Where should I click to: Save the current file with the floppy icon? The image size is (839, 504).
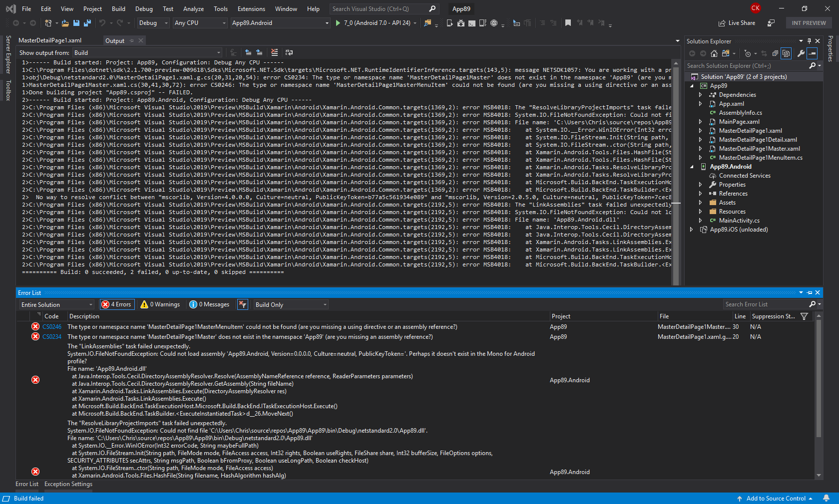(76, 22)
